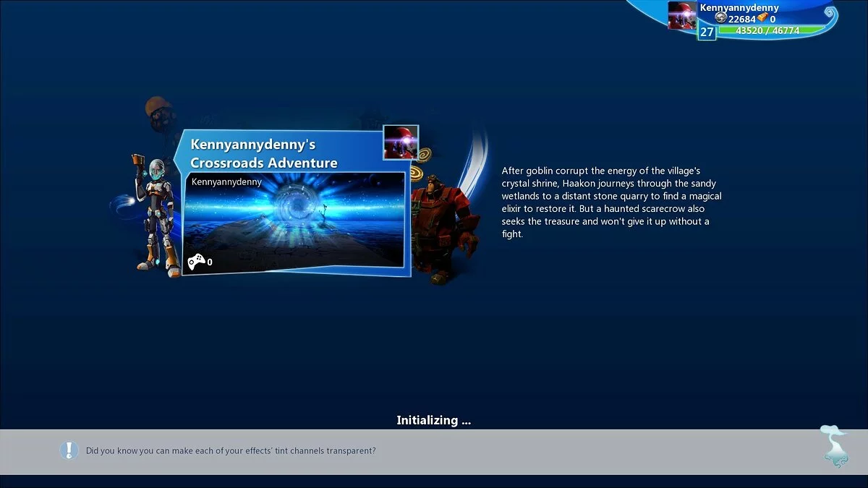Image resolution: width=868 pixels, height=488 pixels.
Task: Click the level 27 badge
Action: [707, 32]
